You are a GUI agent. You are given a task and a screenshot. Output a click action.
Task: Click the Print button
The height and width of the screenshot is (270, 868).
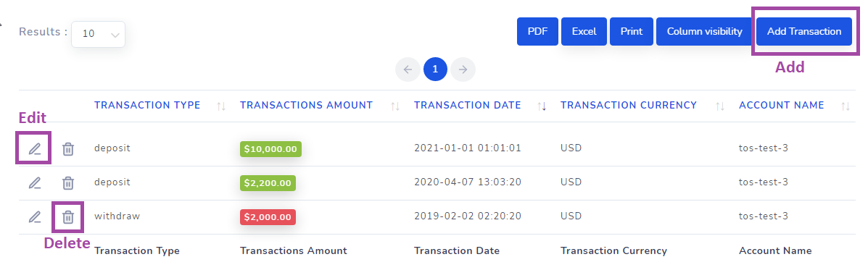tap(632, 31)
